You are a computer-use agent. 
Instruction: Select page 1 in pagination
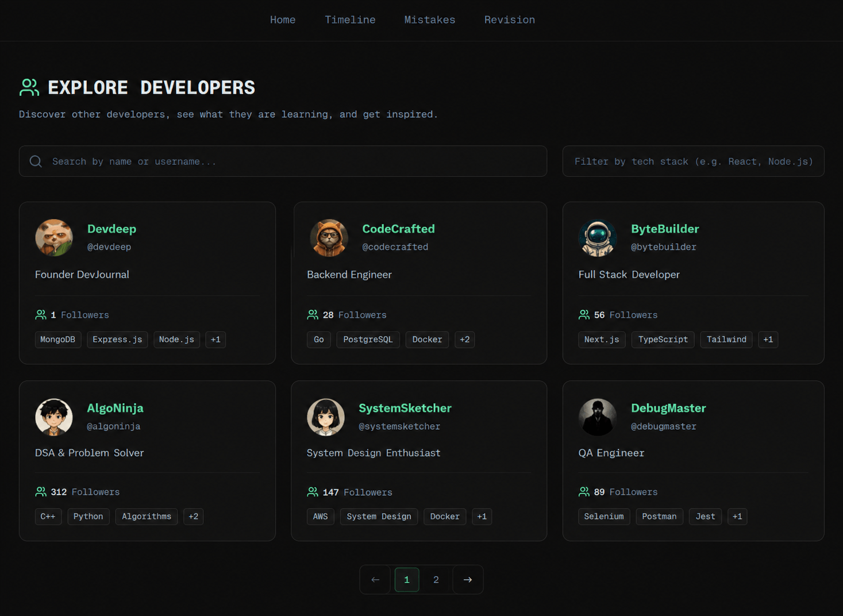[x=407, y=580]
